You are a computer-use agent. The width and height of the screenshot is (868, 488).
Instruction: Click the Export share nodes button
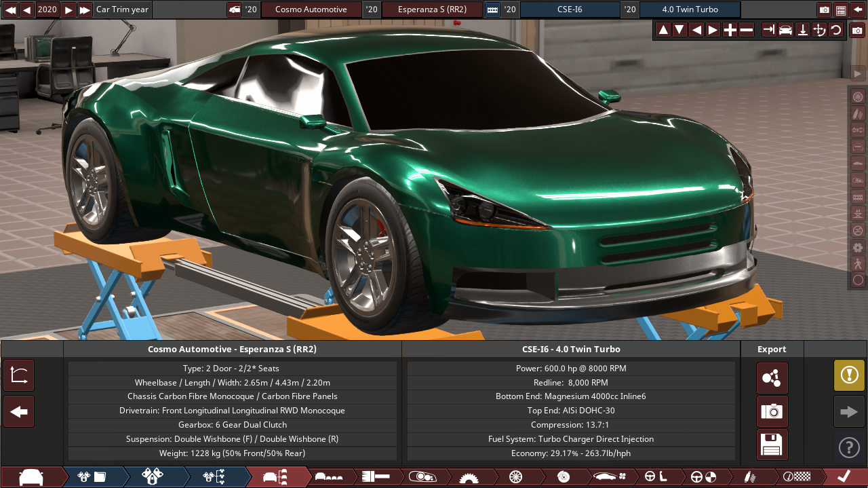pos(772,378)
